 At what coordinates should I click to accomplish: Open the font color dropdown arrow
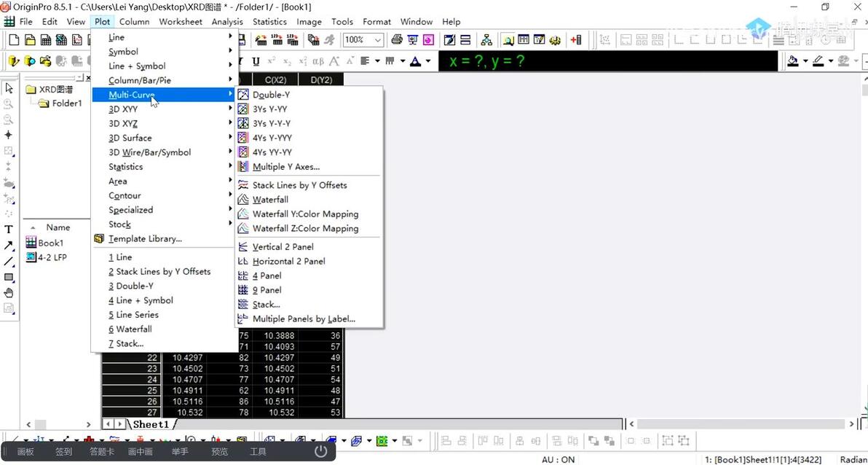point(428,61)
